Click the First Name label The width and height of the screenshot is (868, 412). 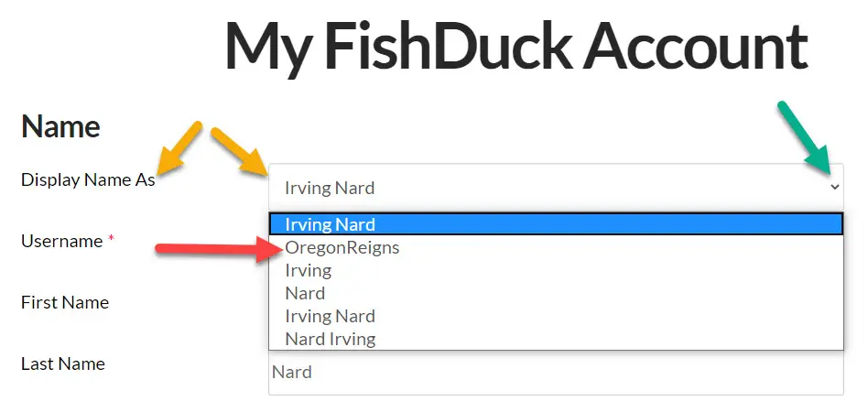pyautogui.click(x=65, y=302)
